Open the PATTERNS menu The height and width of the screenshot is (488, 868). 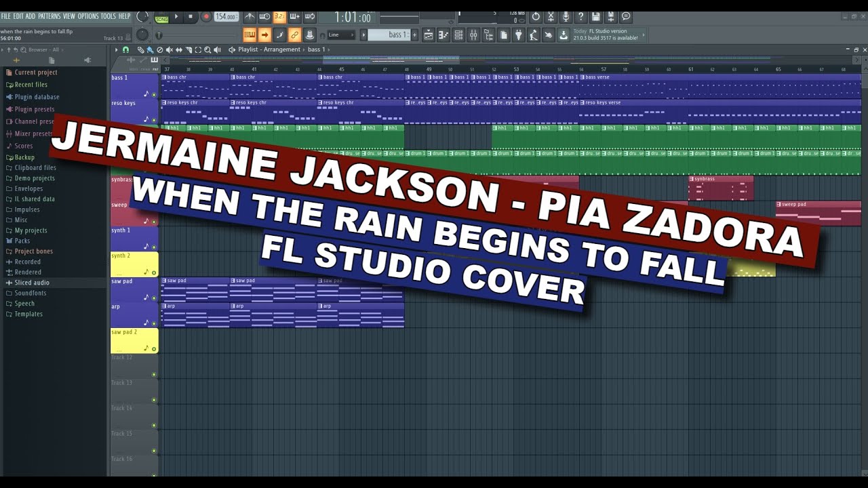point(50,16)
